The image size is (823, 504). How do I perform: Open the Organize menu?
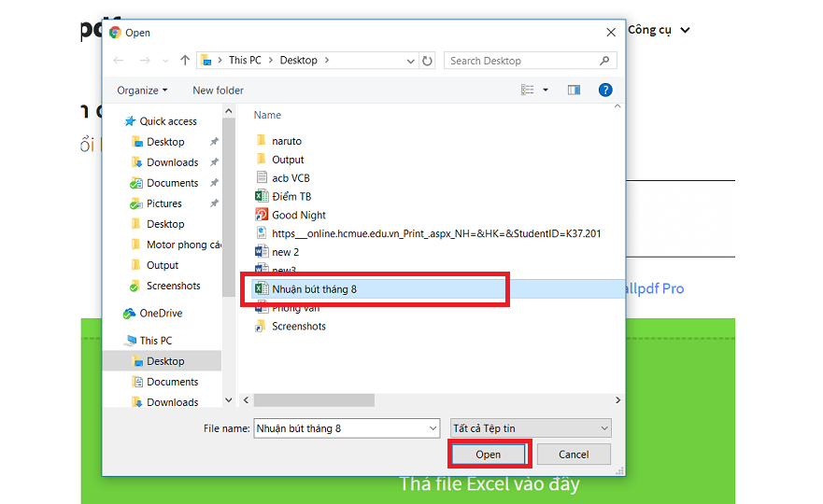point(142,91)
